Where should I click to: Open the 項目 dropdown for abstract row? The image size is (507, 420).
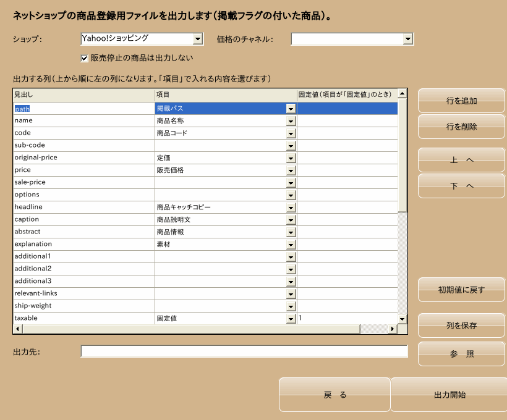(x=291, y=232)
